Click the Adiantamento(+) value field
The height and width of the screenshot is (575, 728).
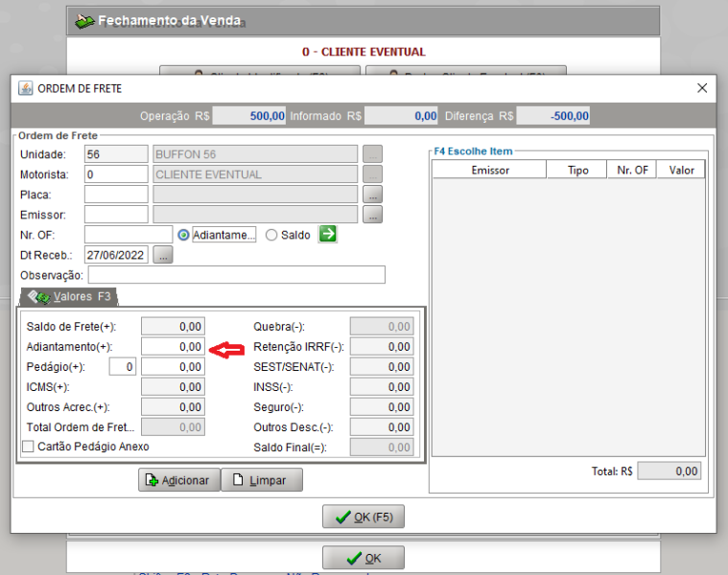[173, 347]
